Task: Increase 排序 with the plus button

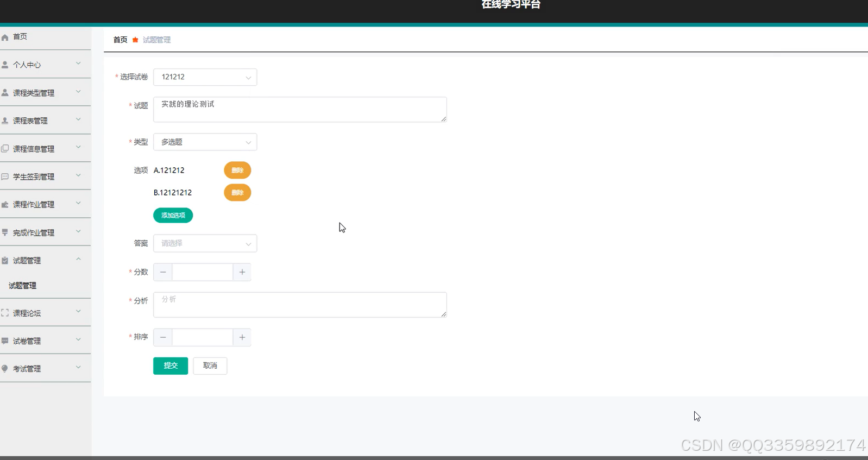Action: tap(242, 337)
